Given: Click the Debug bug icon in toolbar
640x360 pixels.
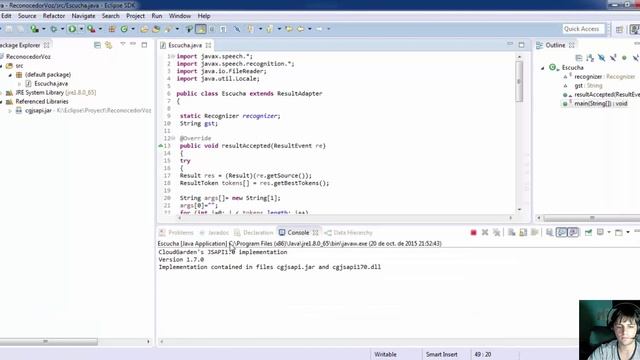Looking at the screenshot, I should tap(53, 29).
